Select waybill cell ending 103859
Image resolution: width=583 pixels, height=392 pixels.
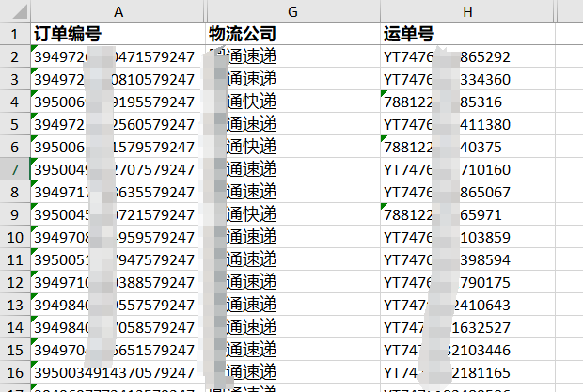point(467,237)
